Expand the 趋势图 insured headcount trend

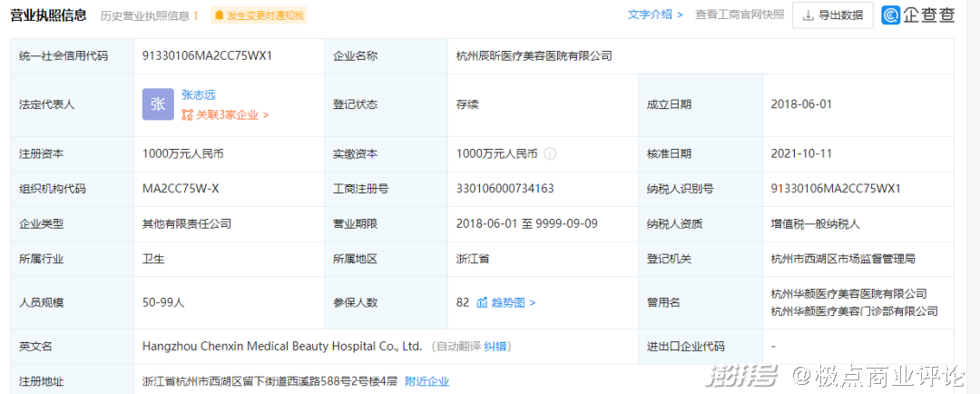[514, 302]
